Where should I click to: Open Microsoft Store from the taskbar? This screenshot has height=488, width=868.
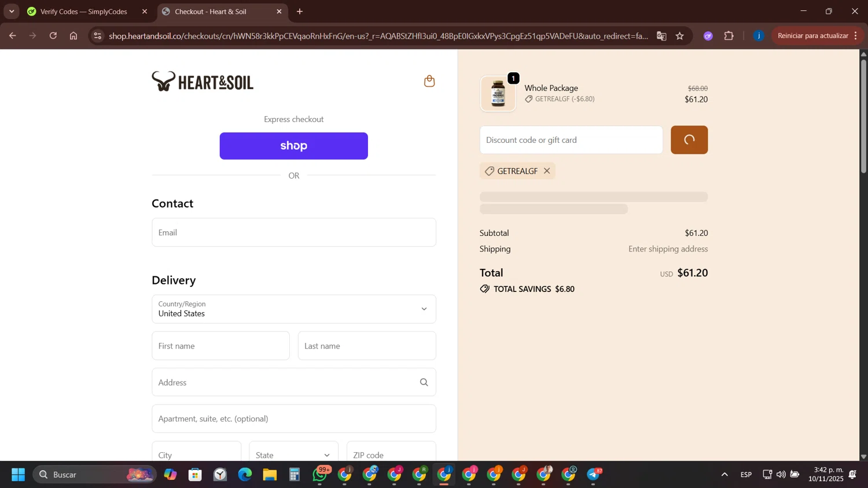(x=195, y=475)
